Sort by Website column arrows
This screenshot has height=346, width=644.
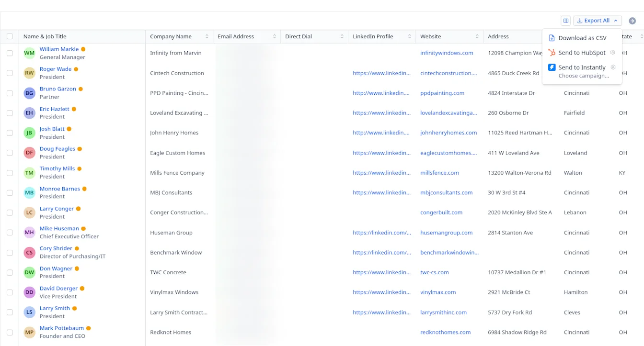click(x=477, y=36)
